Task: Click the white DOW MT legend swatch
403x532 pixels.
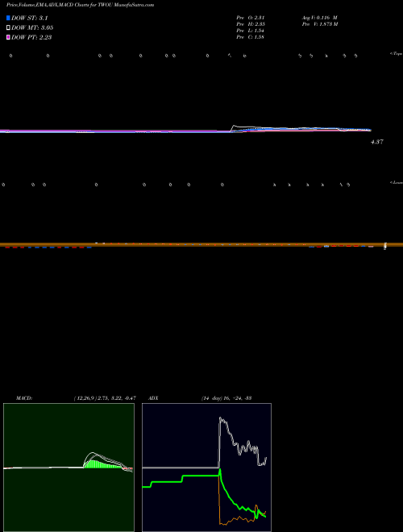Action: [8, 27]
